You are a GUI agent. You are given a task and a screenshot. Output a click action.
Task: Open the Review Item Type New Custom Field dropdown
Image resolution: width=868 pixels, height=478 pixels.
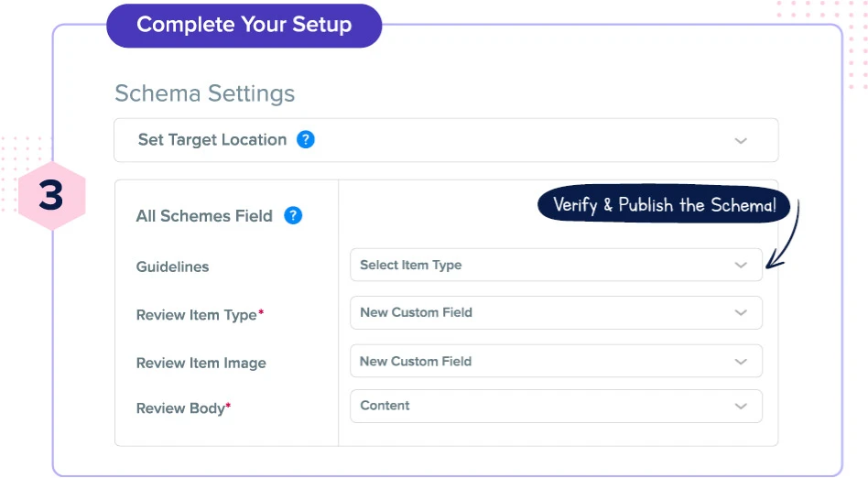pos(555,313)
